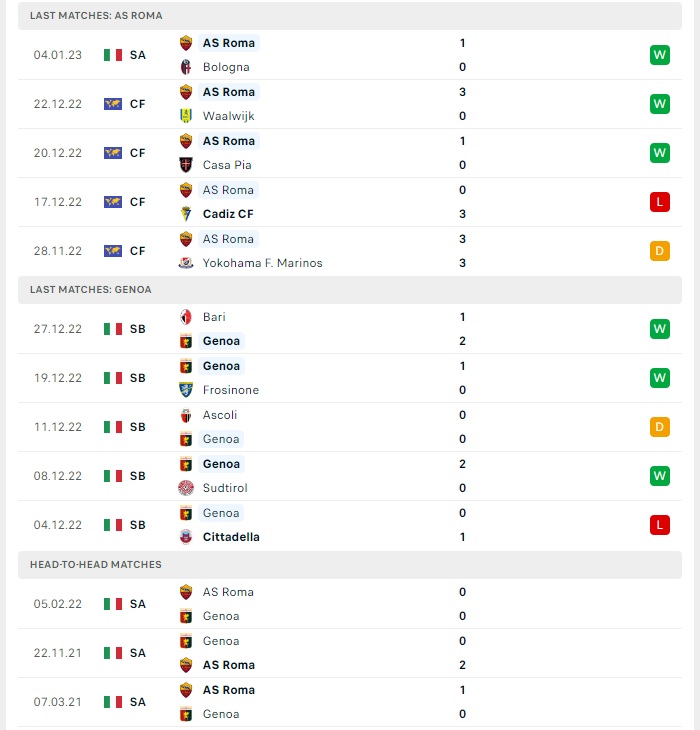Click the Cittadella club logo
Viewport: 700px width, 730px height.
tap(186, 537)
